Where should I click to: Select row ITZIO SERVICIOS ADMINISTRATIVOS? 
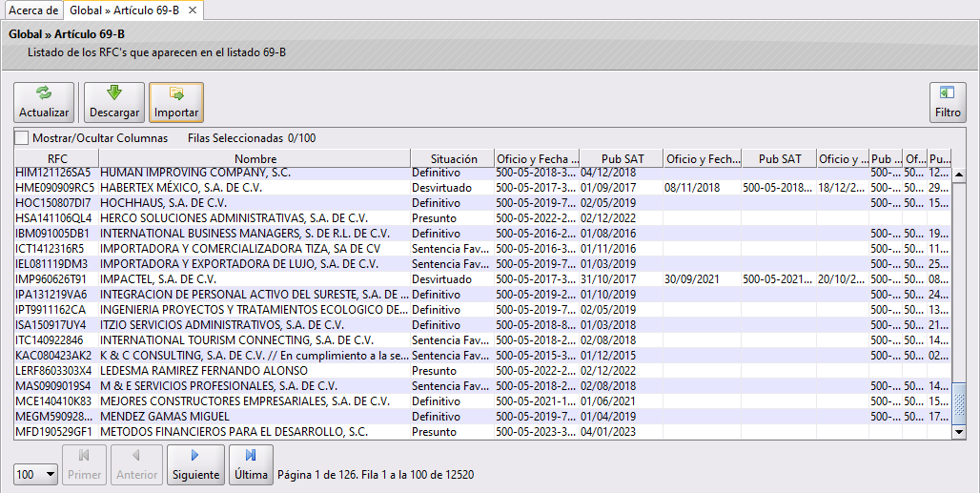(x=482, y=325)
